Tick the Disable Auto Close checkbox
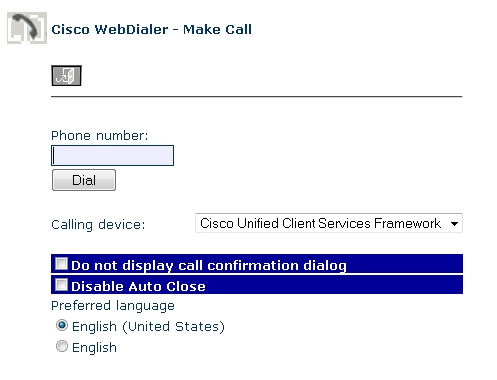This screenshot has width=497, height=380. (62, 285)
